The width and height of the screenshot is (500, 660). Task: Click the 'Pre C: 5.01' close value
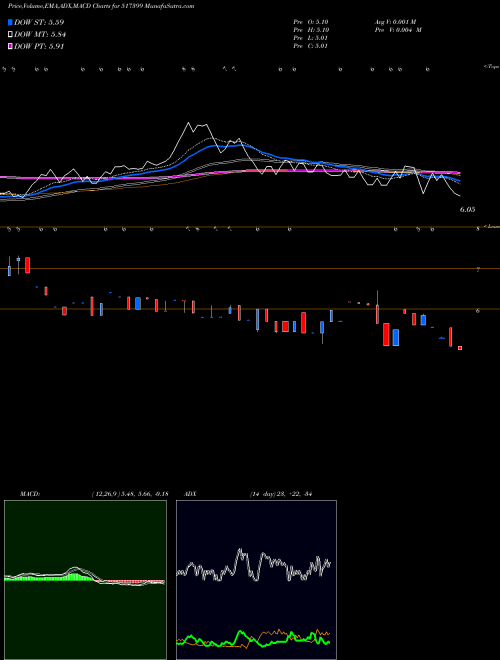(311, 46)
